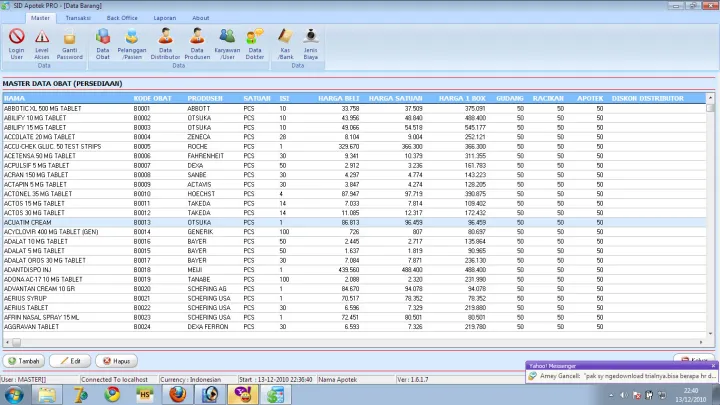Select row ABILIFY 10 MG TABLET
The height and width of the screenshot is (405, 720).
coord(354,118)
